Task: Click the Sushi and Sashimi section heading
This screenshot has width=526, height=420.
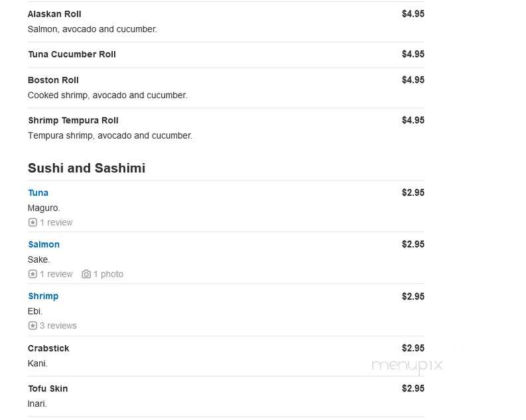Action: click(x=86, y=168)
